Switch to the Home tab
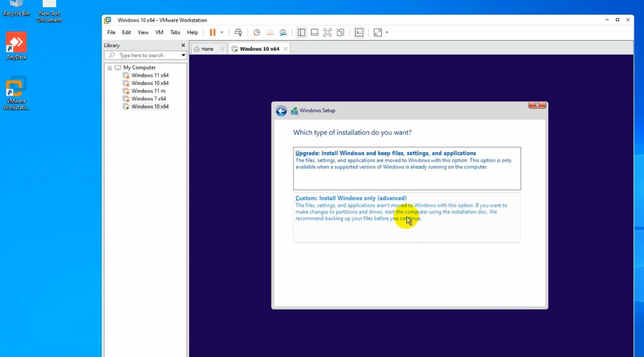This screenshot has height=357, width=644. tap(207, 49)
